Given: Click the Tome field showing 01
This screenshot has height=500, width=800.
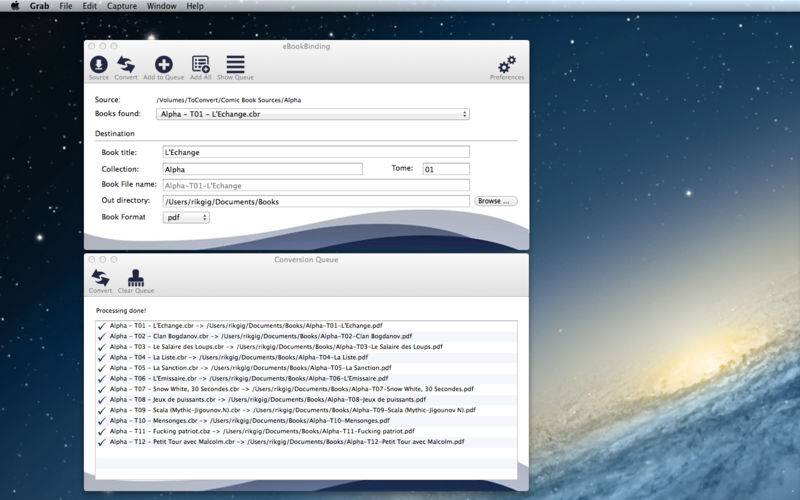Looking at the screenshot, I should click(446, 169).
